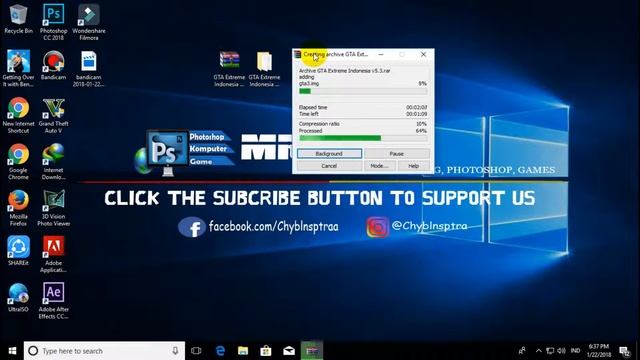Open the Bandicam shortcut
This screenshot has width=640, height=360.
point(53,65)
